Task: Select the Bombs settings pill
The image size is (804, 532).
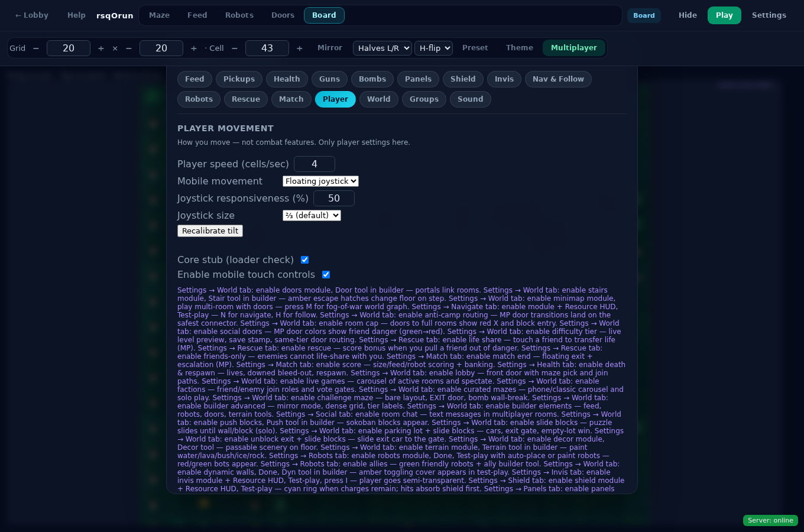Action: tap(372, 79)
